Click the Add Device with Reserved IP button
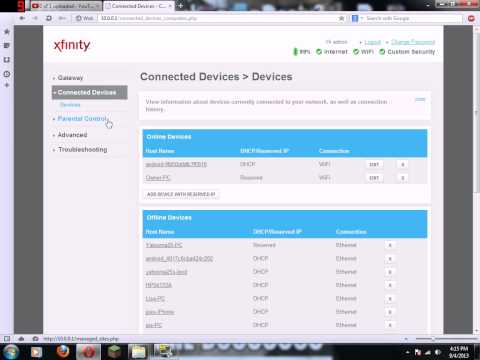The image size is (480, 360). click(181, 194)
